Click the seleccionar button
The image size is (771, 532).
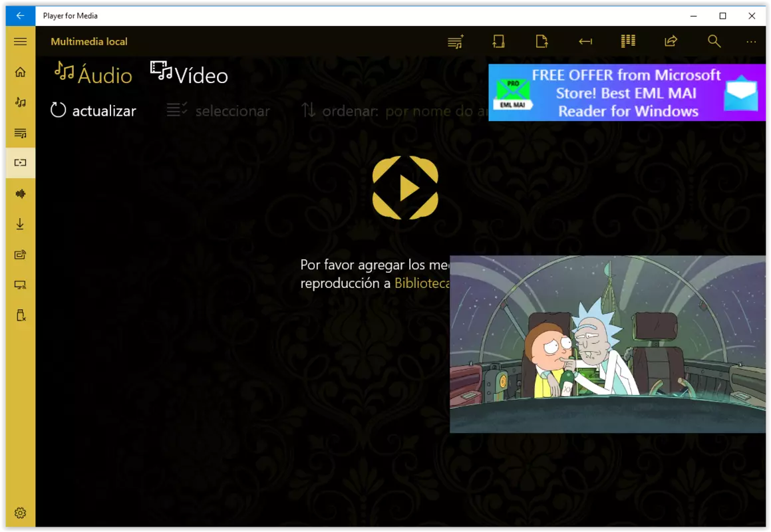tap(218, 110)
